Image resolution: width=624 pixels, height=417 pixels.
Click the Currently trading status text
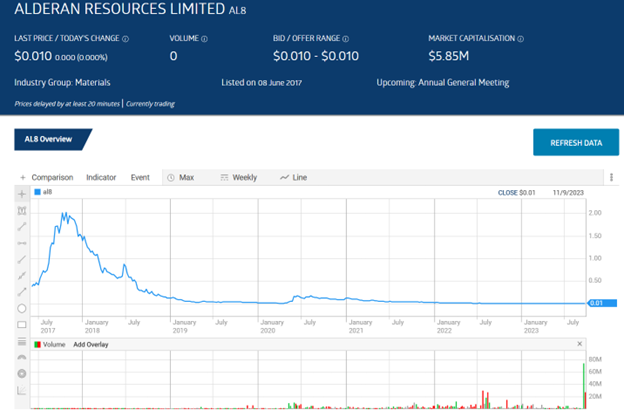click(x=150, y=104)
